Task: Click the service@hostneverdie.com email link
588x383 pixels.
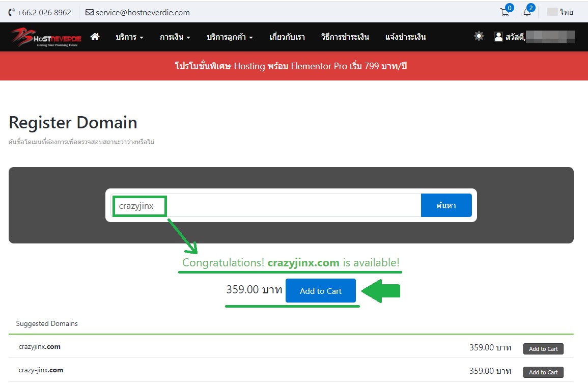Action: click(x=137, y=12)
